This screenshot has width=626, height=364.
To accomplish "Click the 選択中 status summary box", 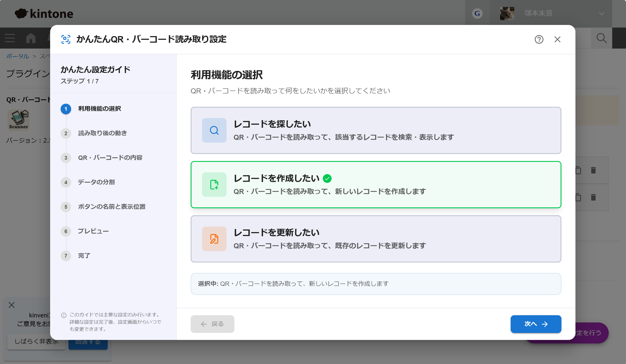I will pyautogui.click(x=376, y=284).
